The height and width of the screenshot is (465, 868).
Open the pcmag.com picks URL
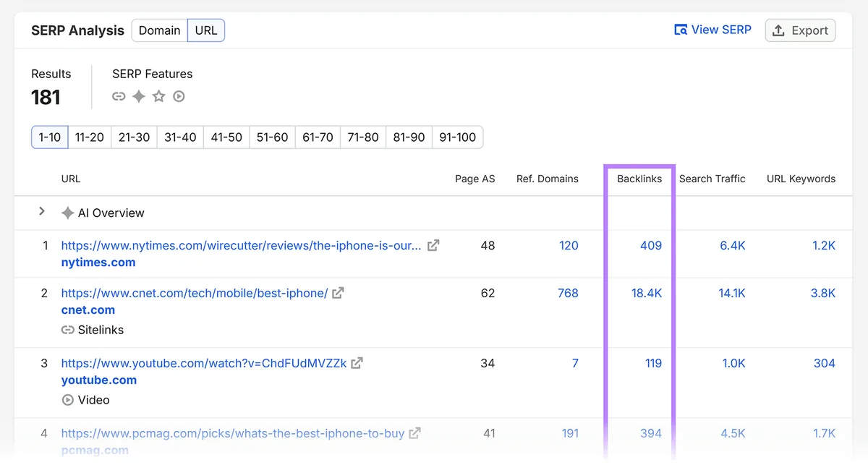point(233,433)
